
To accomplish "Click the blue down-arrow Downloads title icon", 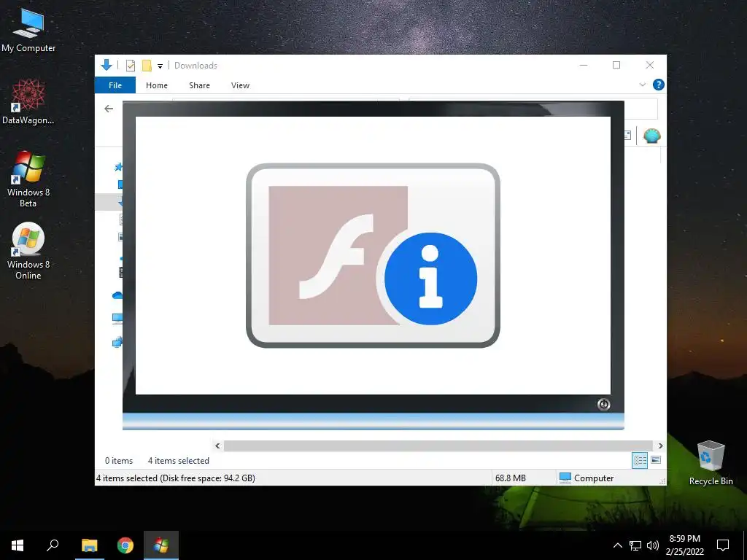I will (107, 65).
